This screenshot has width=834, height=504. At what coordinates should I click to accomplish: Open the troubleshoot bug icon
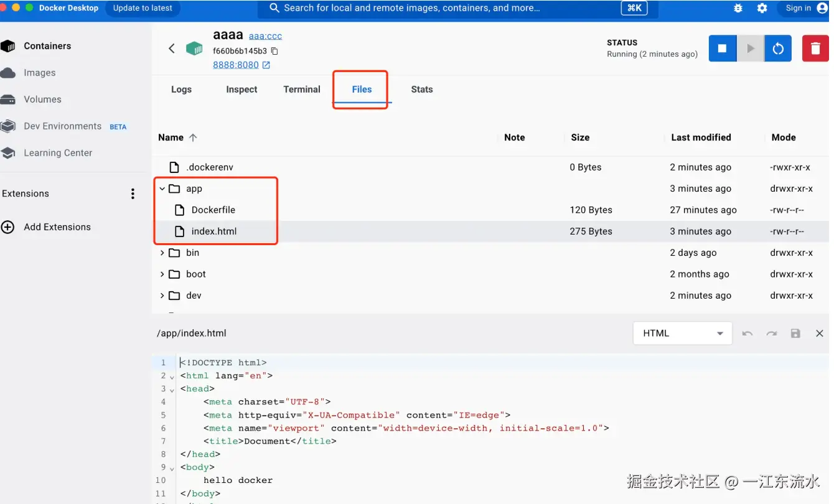pyautogui.click(x=738, y=8)
